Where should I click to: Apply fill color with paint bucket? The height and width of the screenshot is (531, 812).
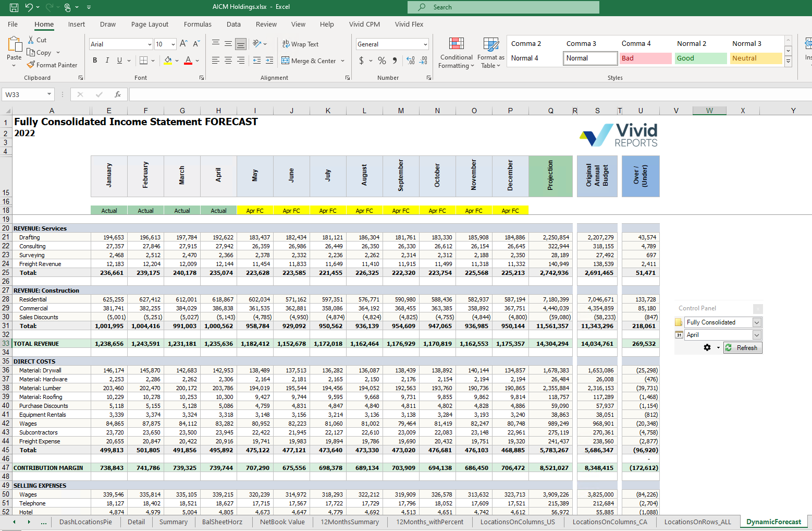coord(168,61)
